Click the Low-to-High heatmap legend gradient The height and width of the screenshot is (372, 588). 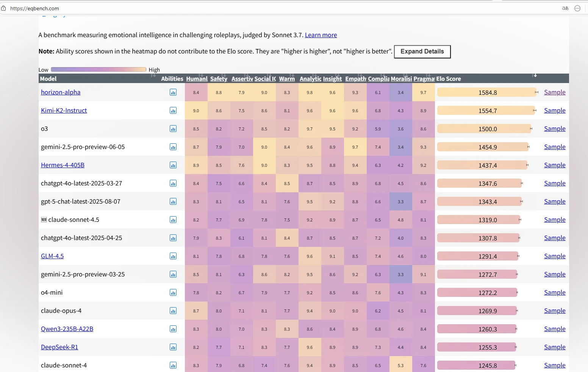pyautogui.click(x=99, y=69)
